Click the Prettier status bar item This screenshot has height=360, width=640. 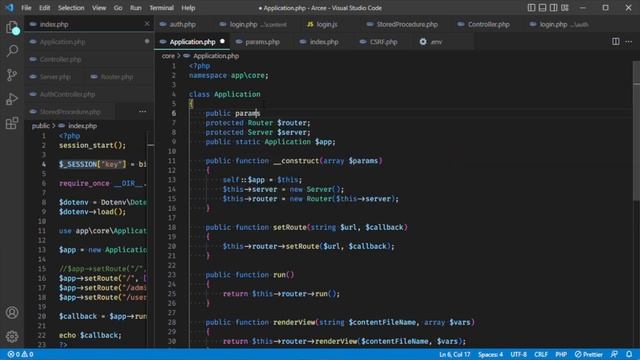coord(589,354)
